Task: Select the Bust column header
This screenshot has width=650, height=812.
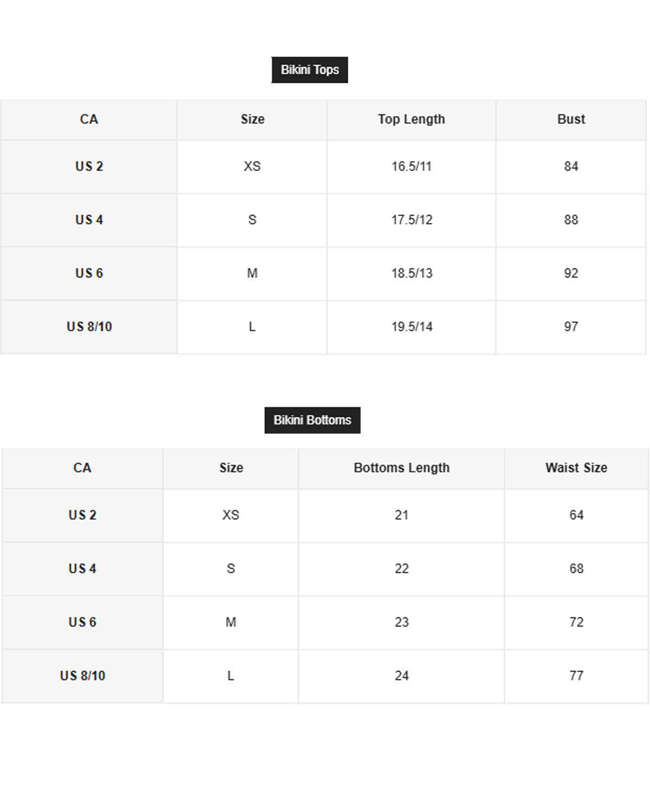Action: pyautogui.click(x=571, y=120)
